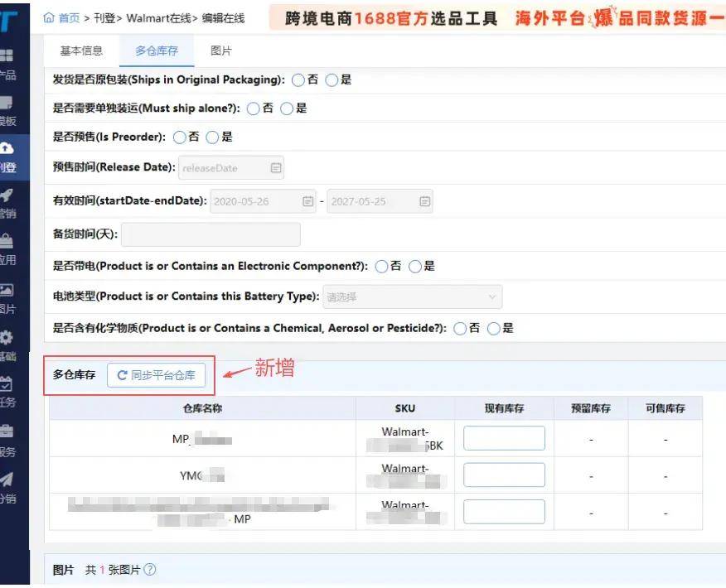Select 是 for Is Preorder
Screen dimensions: 726x588
212,137
